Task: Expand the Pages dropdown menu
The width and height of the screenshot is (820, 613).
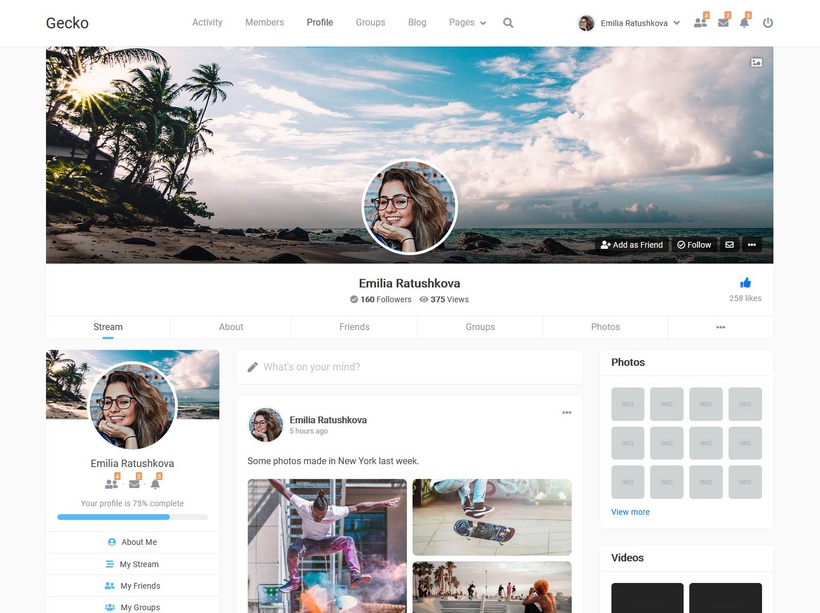Action: tap(467, 22)
